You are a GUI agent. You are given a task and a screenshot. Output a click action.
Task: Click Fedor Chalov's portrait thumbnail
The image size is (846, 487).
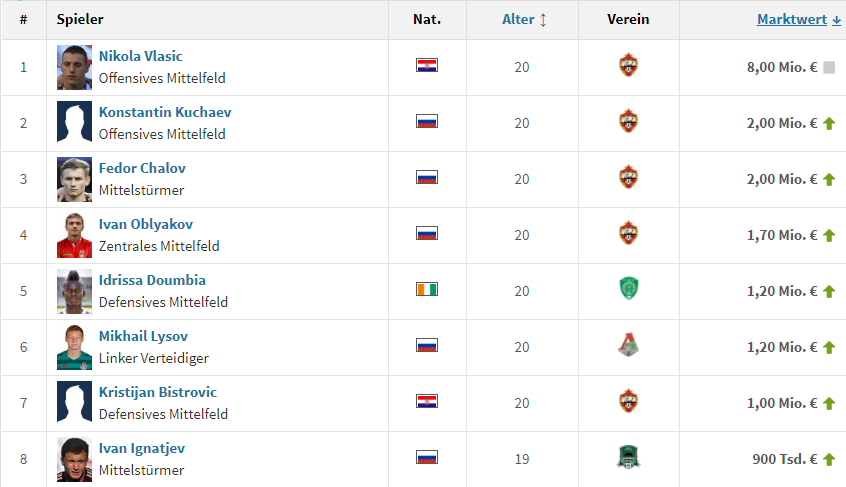(74, 180)
